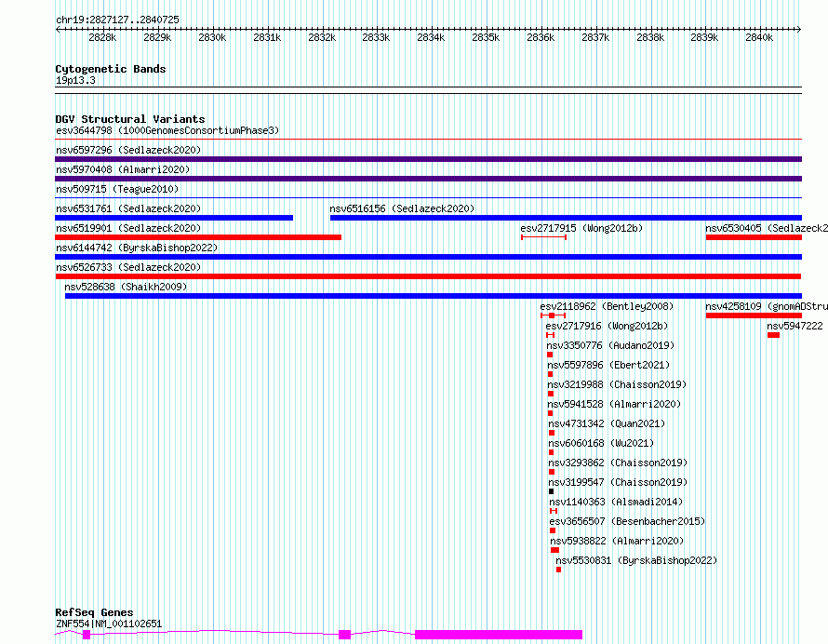Click the 2828k ruler tick label
This screenshot has height=644, width=828.
(x=102, y=37)
